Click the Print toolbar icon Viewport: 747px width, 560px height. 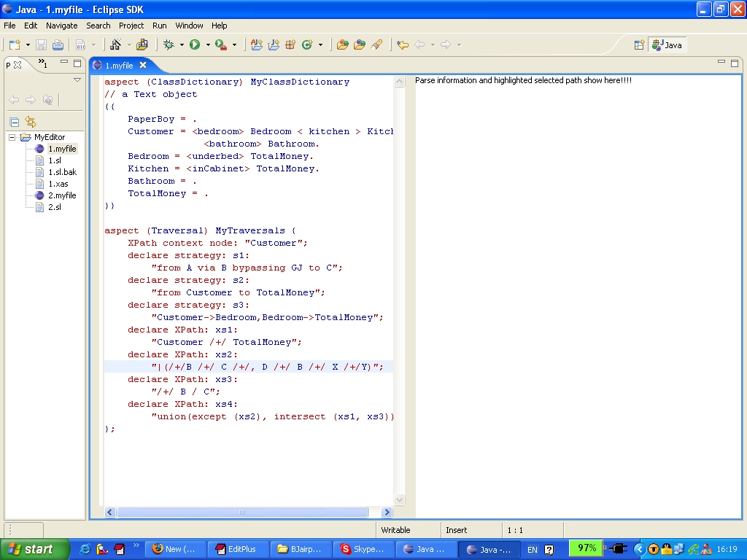coord(58,44)
